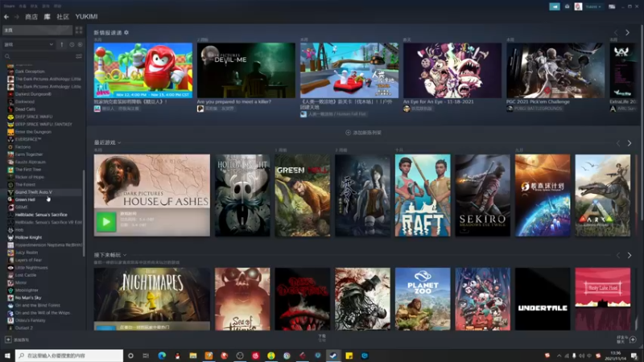Play House of Ashes green button
This screenshot has height=362, width=644.
(106, 222)
